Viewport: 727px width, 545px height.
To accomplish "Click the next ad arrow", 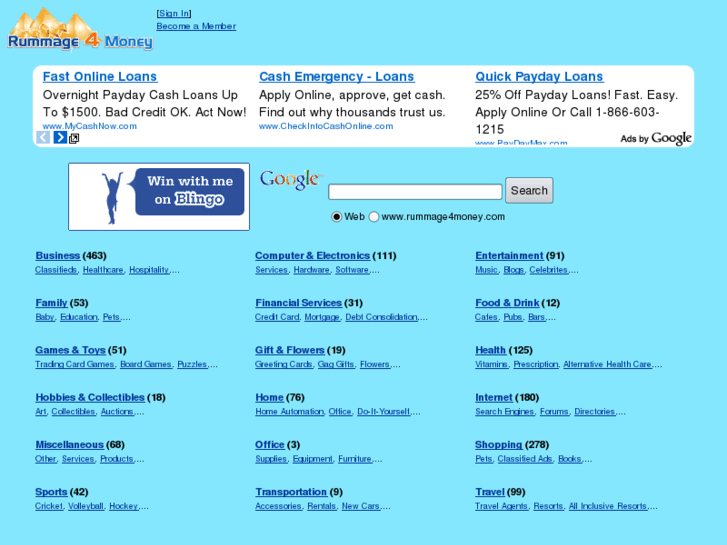I will click(60, 137).
